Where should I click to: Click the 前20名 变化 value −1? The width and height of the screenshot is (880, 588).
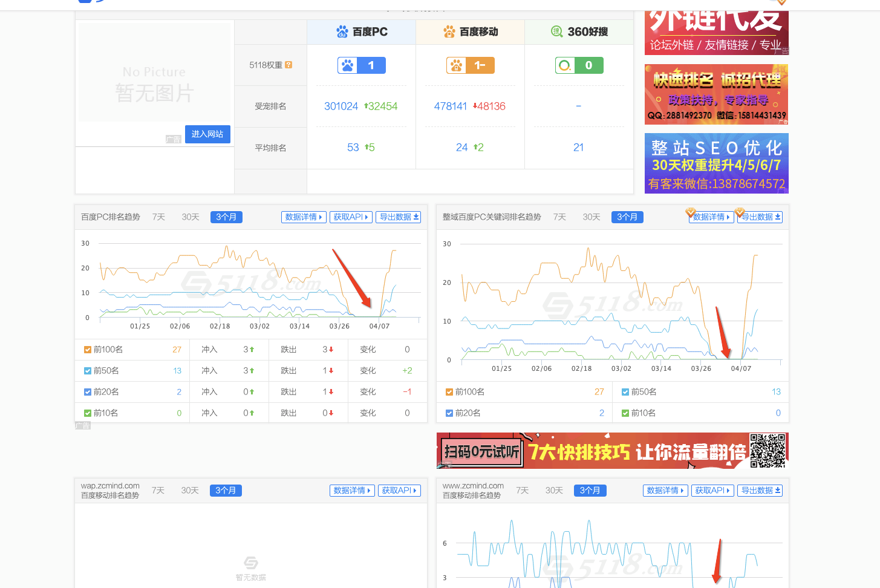pos(407,392)
